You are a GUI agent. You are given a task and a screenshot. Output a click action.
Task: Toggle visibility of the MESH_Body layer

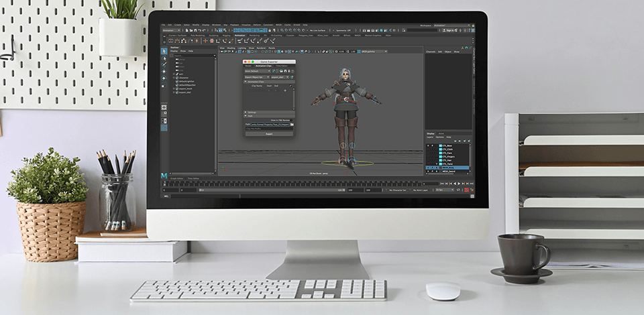click(x=429, y=168)
